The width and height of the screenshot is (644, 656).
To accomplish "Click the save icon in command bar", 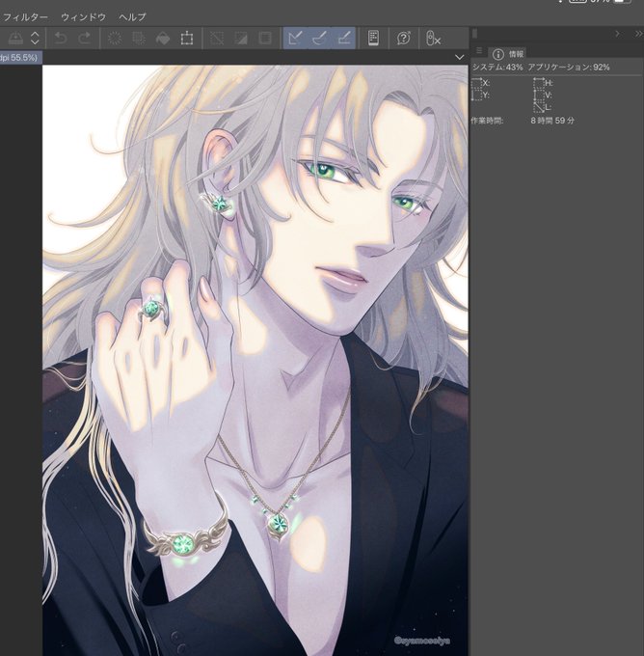I will (x=15, y=39).
